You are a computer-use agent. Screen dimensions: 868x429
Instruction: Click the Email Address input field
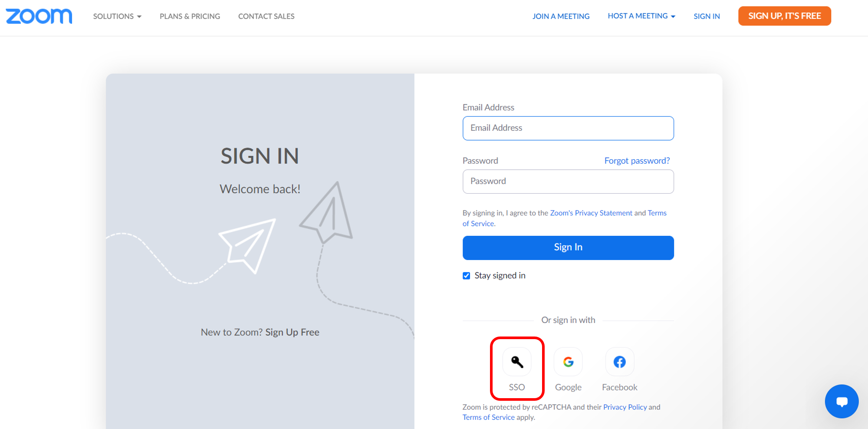coord(568,128)
